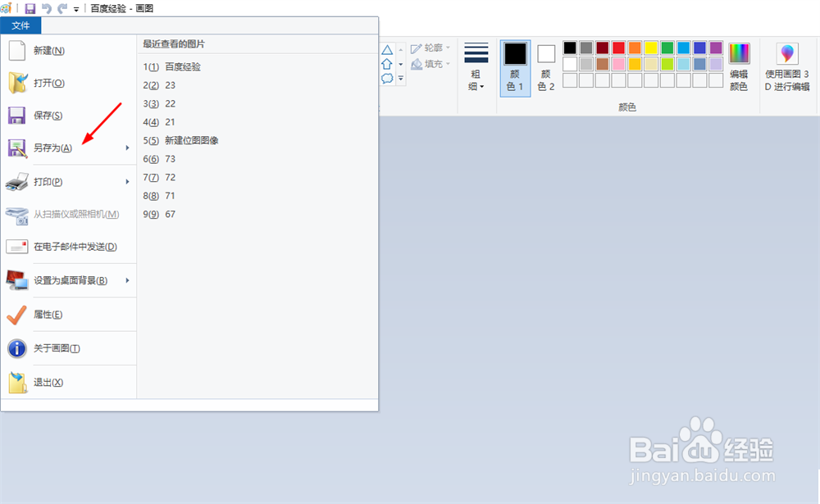Open recent picture 22
This screenshot has width=820, height=504.
point(257,103)
